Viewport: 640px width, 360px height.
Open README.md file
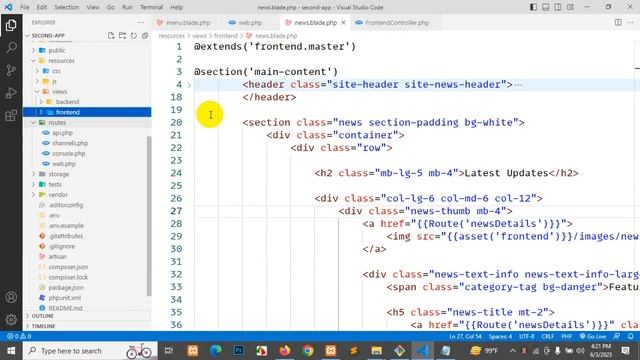click(87, 308)
